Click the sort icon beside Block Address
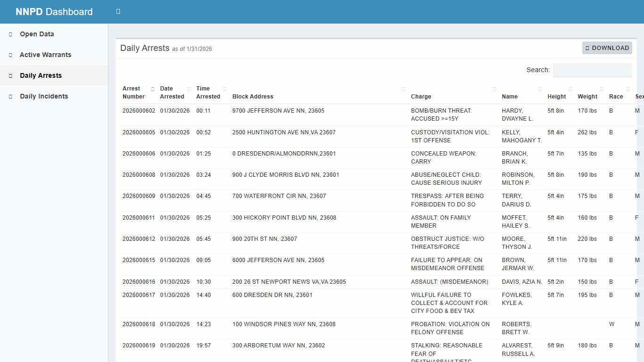Viewport: 644px width, 362px height. (x=404, y=89)
